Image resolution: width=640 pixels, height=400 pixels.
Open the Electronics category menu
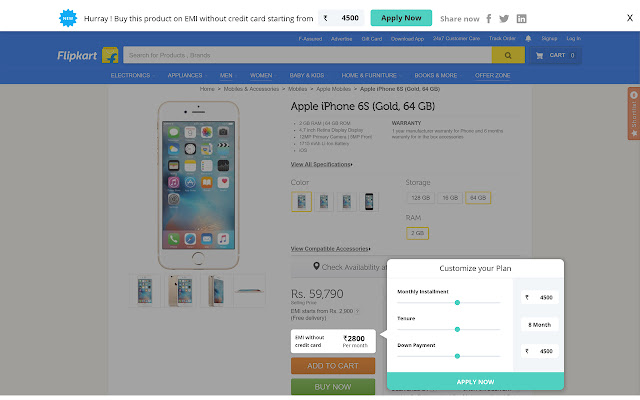pyautogui.click(x=130, y=75)
